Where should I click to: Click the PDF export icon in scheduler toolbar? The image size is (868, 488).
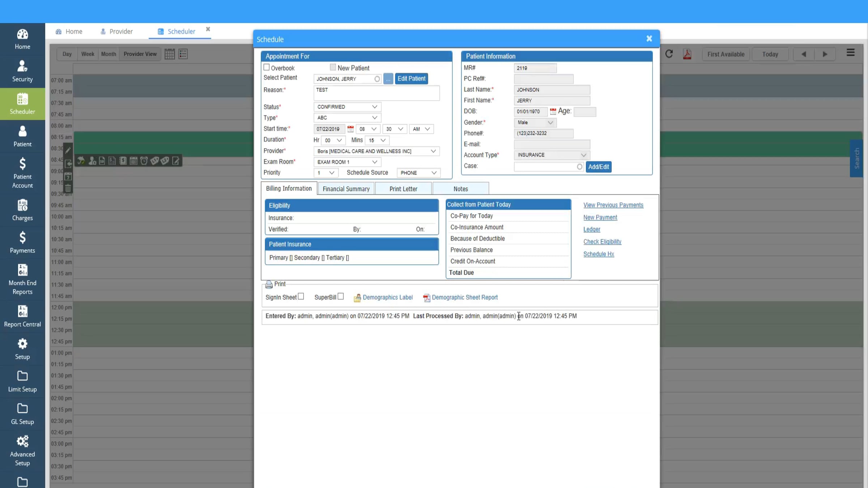pos(687,54)
